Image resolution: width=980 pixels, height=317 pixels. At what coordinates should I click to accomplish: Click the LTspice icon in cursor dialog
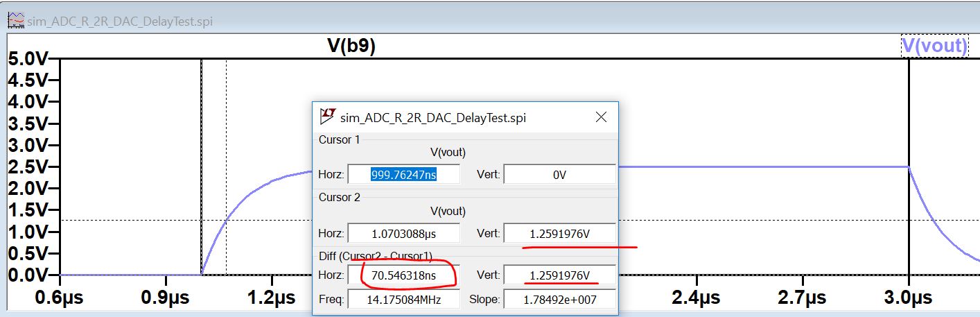click(x=329, y=116)
